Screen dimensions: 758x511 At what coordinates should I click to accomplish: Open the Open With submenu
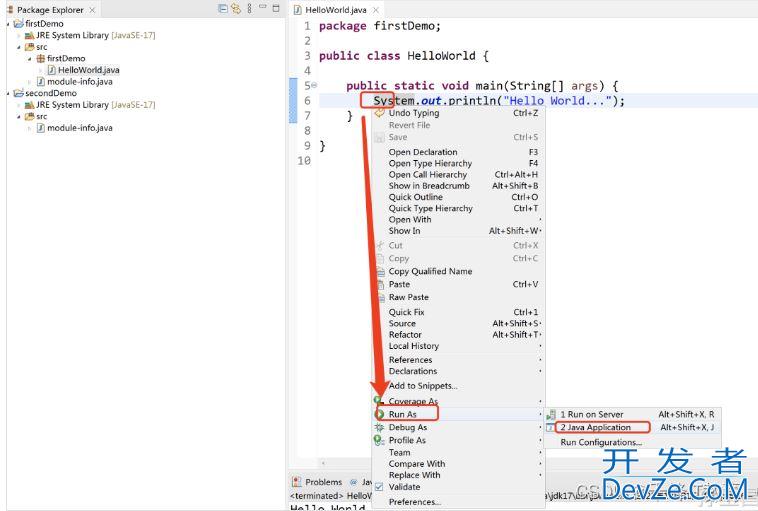pos(458,219)
